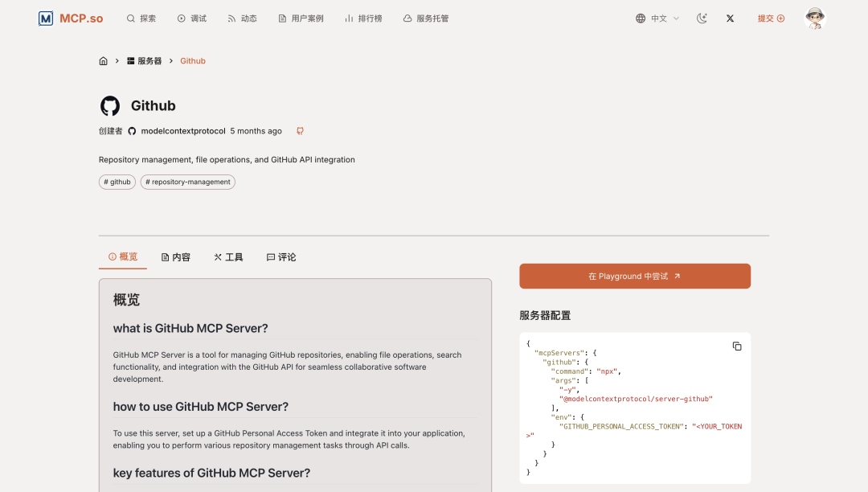868x492 pixels.
Task: Click "@modelcontextprotocol/server-github" in config code
Action: (x=636, y=399)
